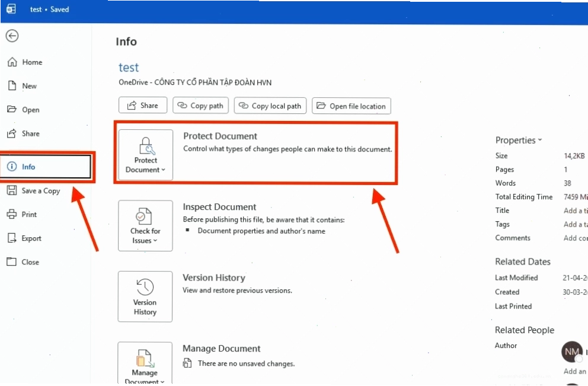588x386 pixels.
Task: Click the document check icon on Check for Issues
Action: 143,216
